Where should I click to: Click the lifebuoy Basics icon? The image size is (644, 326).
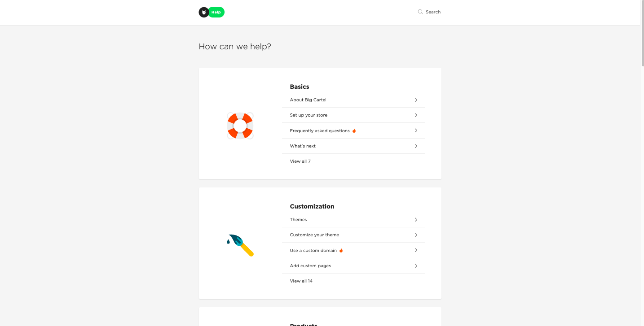pyautogui.click(x=240, y=126)
